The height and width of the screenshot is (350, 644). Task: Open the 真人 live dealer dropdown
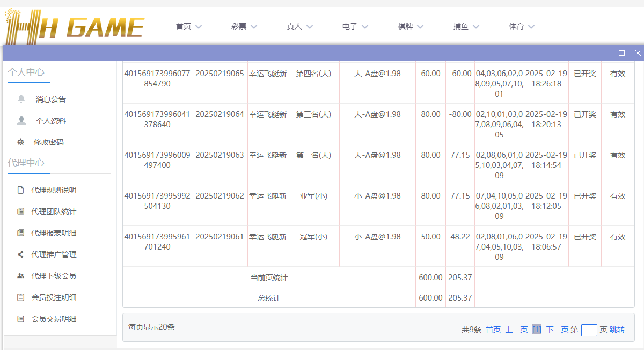point(299,26)
